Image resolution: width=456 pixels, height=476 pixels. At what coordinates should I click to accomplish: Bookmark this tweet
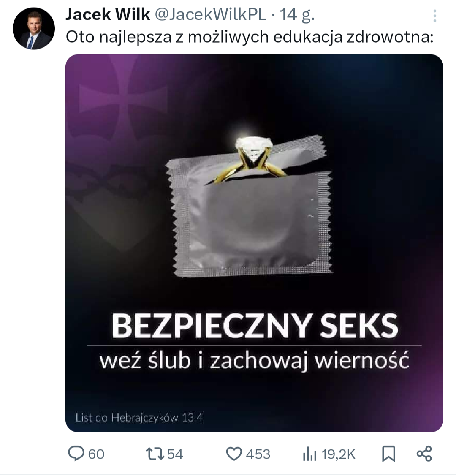click(388, 454)
